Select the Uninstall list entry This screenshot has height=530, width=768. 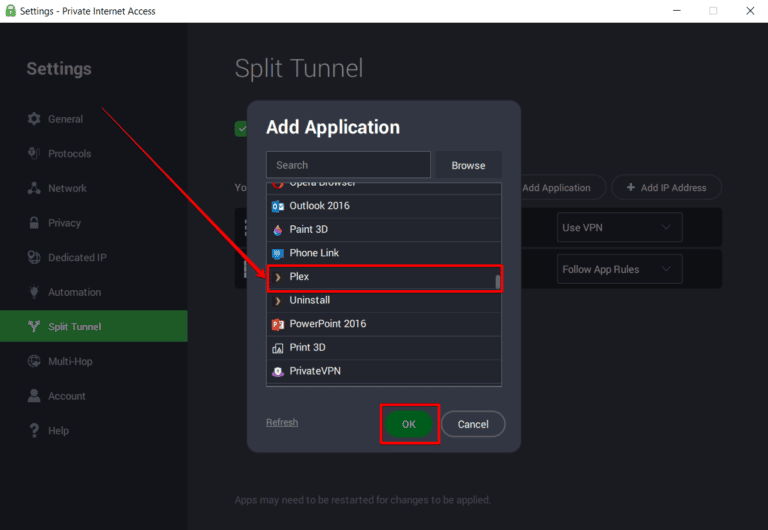coord(384,301)
